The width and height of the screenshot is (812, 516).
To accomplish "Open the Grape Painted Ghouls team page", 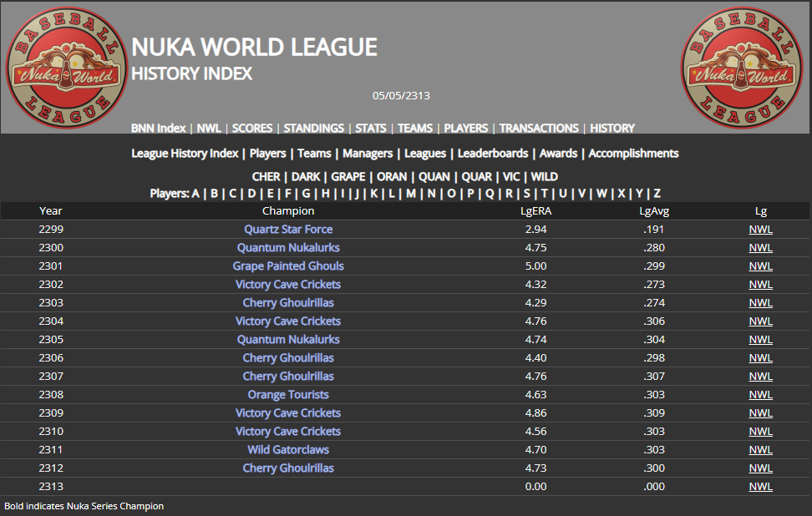I will coord(288,266).
